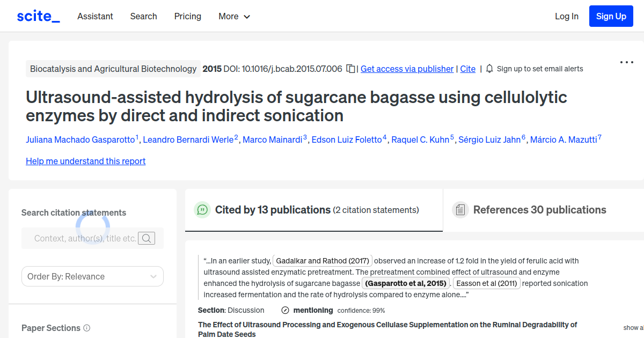Click the Sign Up button

click(x=611, y=16)
